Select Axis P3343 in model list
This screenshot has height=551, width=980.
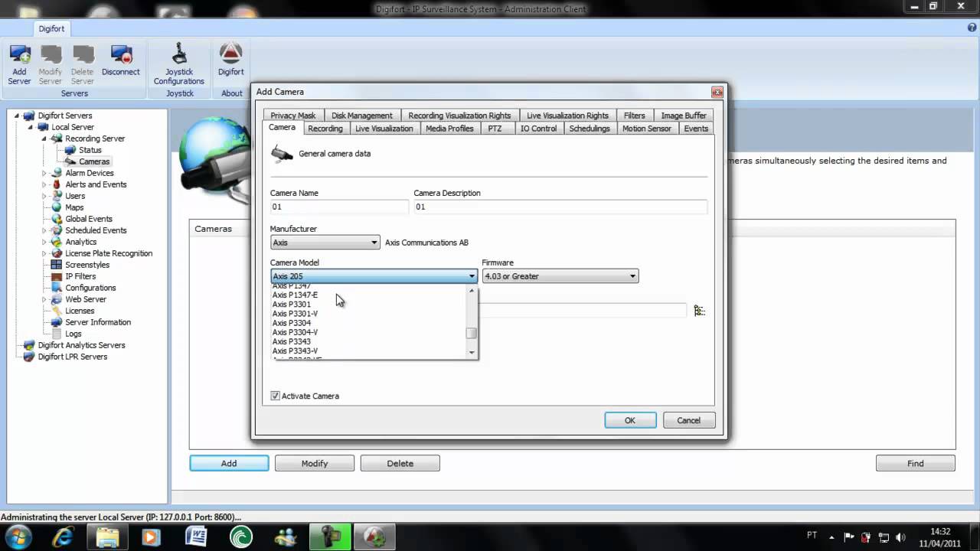click(369, 341)
